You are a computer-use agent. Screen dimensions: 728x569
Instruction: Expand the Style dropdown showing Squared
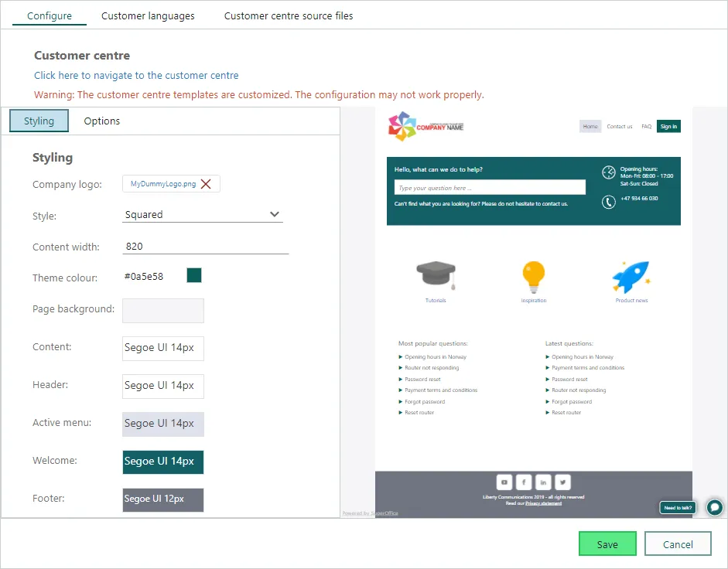point(203,214)
